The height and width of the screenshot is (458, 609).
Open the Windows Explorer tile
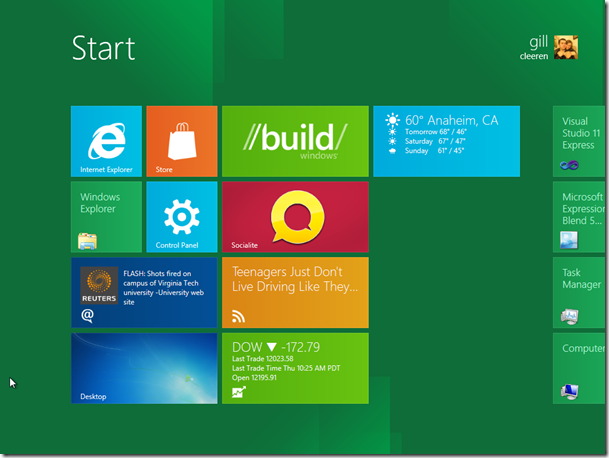[x=106, y=217]
